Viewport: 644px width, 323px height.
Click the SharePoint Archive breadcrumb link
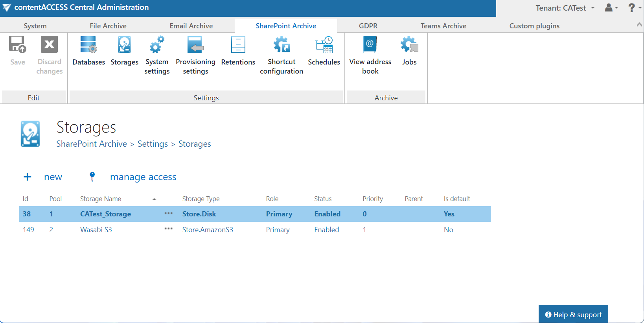pos(92,144)
